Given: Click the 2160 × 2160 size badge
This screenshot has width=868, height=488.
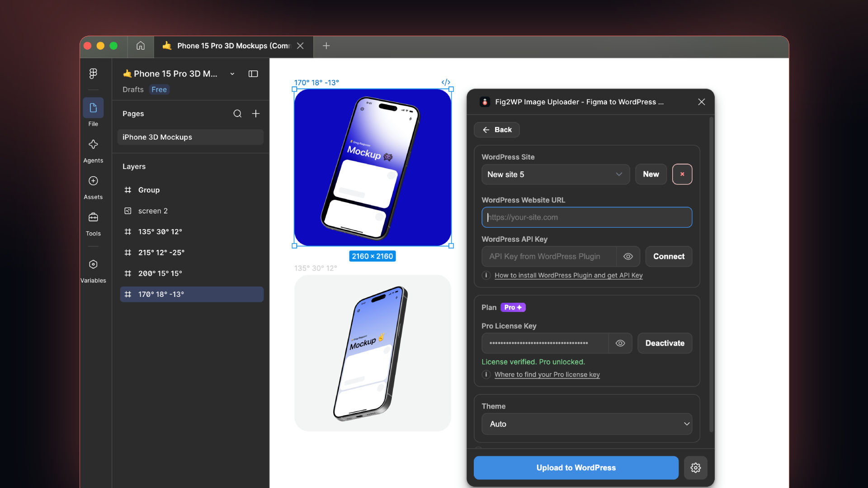Looking at the screenshot, I should click(373, 256).
